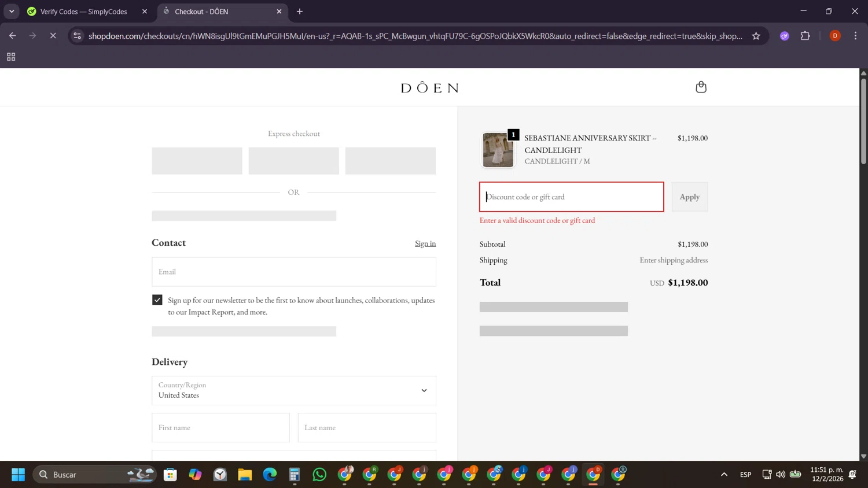Open site information icon in address bar
Screen dimensions: 868x488
[x=78, y=36]
